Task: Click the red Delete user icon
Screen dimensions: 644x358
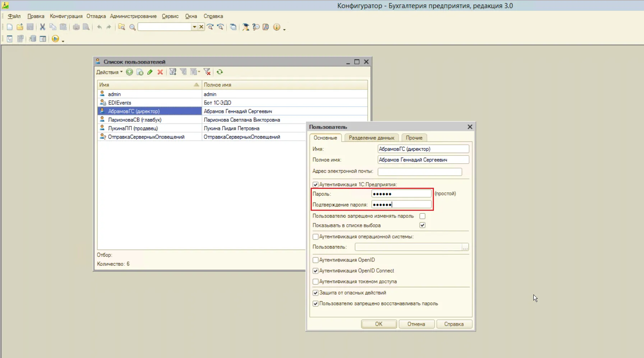Action: coord(160,72)
